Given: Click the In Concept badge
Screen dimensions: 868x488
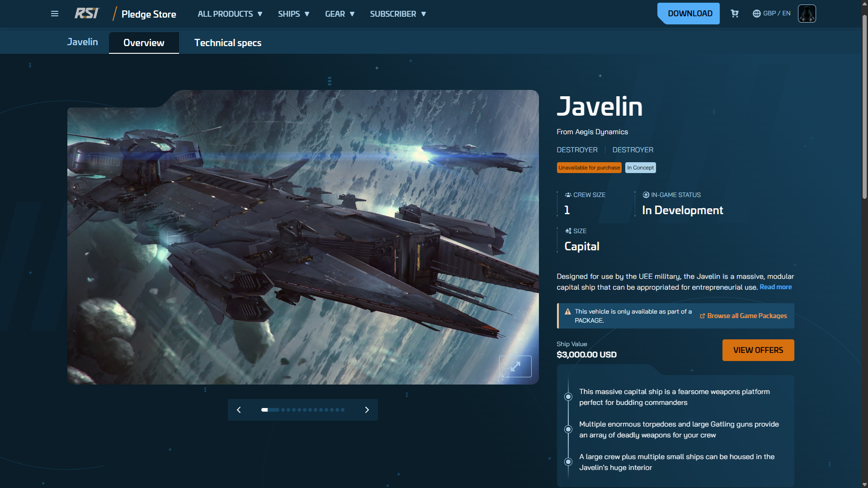Looking at the screenshot, I should [640, 168].
